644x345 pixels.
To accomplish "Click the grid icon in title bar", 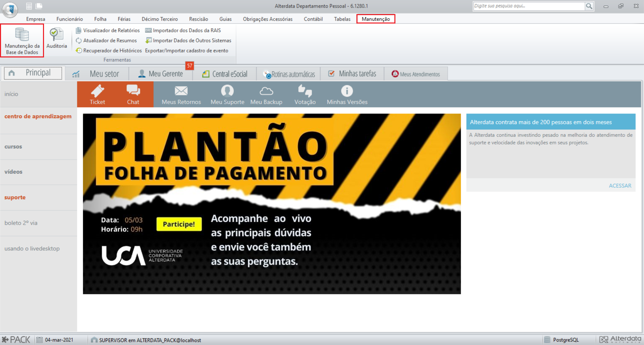I will [x=29, y=6].
